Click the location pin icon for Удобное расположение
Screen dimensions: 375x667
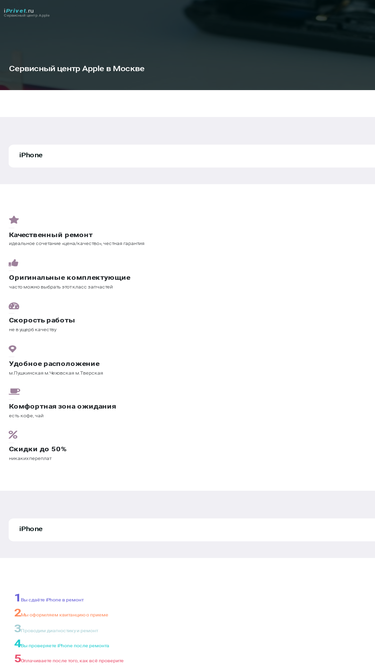[13, 349]
